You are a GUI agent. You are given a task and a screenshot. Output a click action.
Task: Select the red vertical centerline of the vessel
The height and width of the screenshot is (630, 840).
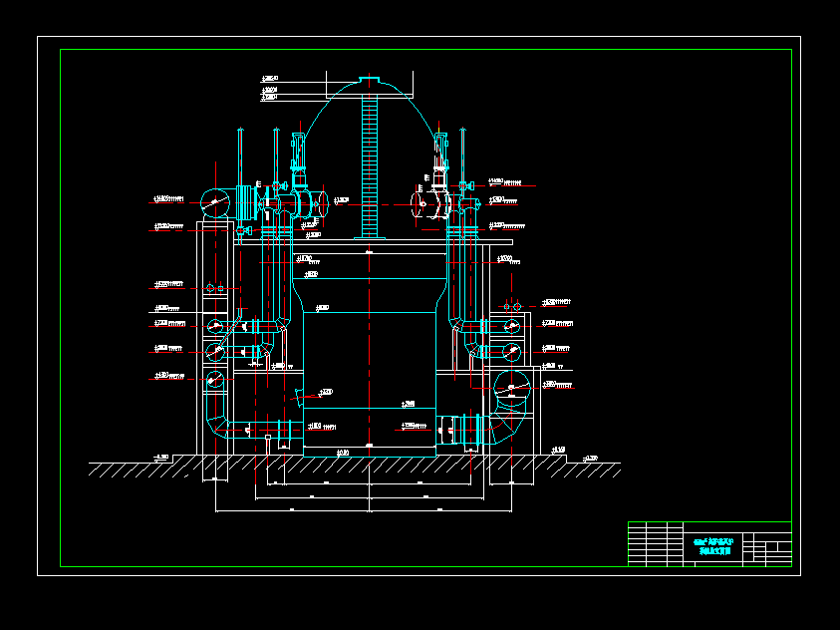370,329
